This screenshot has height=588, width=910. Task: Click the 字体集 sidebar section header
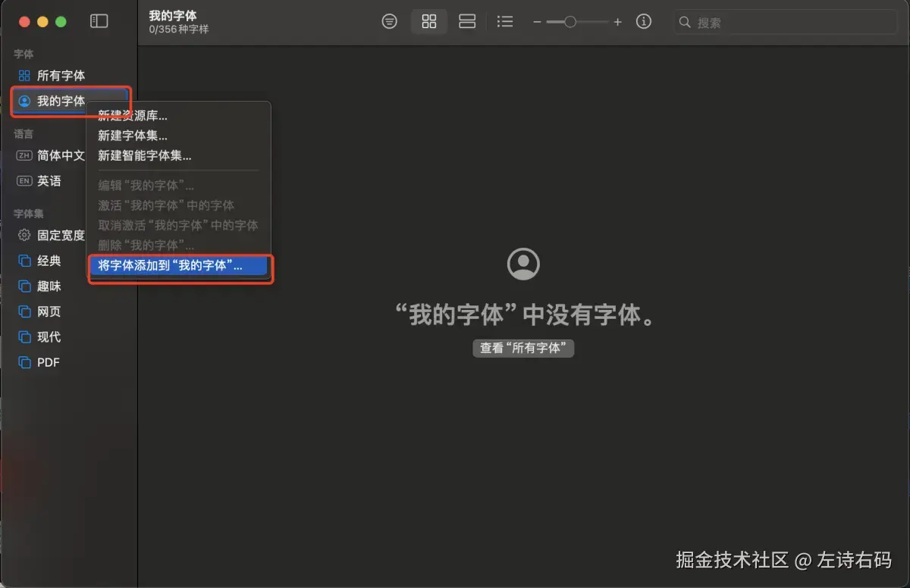coord(28,214)
